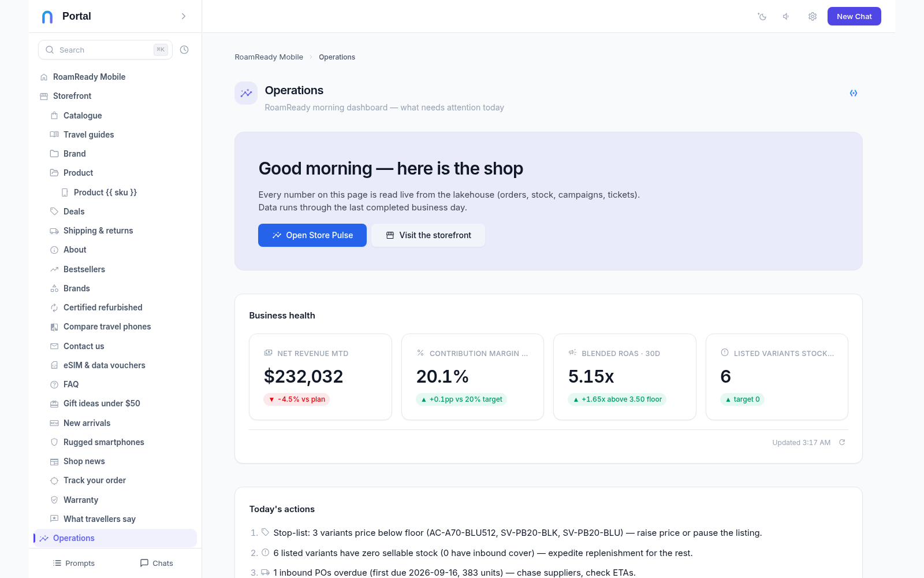Start a New Chat
The image size is (924, 578).
(x=854, y=16)
